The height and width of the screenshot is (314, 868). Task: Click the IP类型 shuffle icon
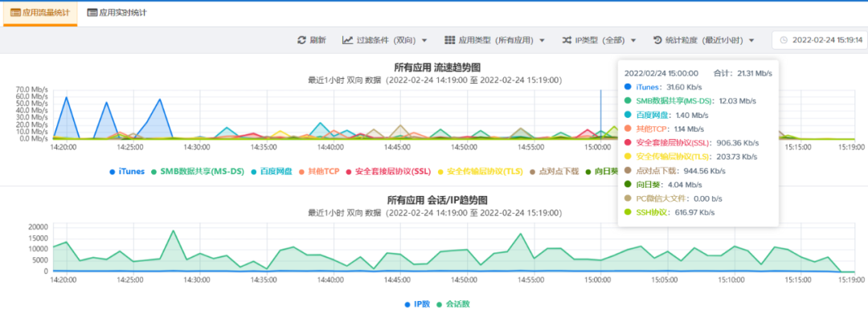[x=567, y=40]
